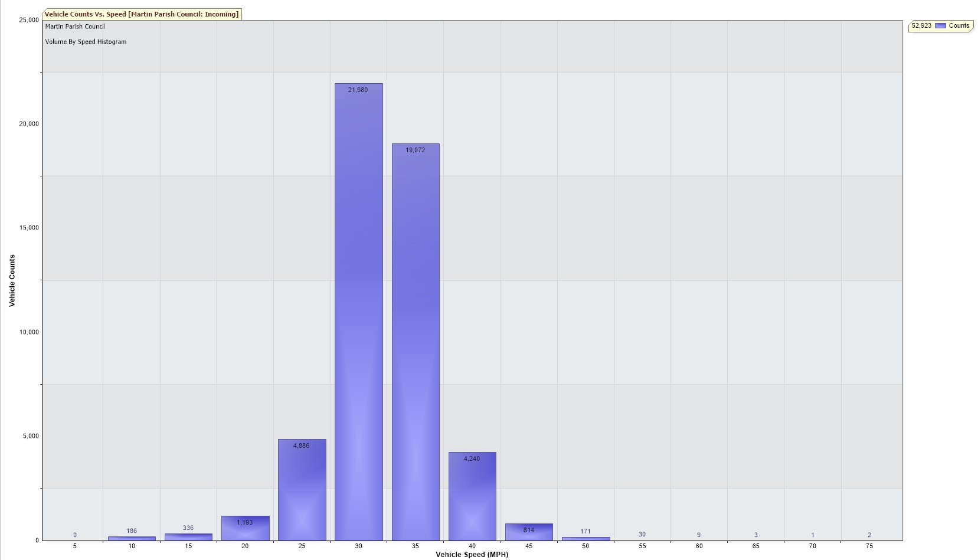Click the 25,000 y-axis tick label
The height and width of the screenshot is (560, 978).
(29, 20)
